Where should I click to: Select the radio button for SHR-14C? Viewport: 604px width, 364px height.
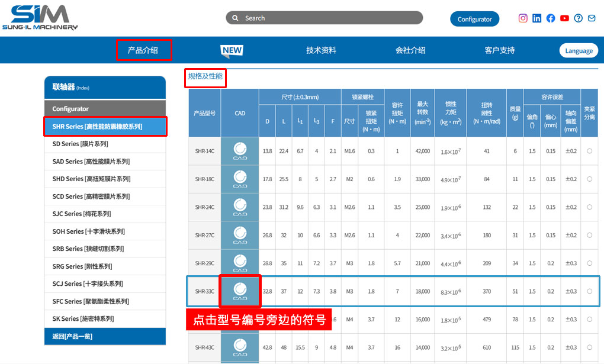click(x=589, y=151)
